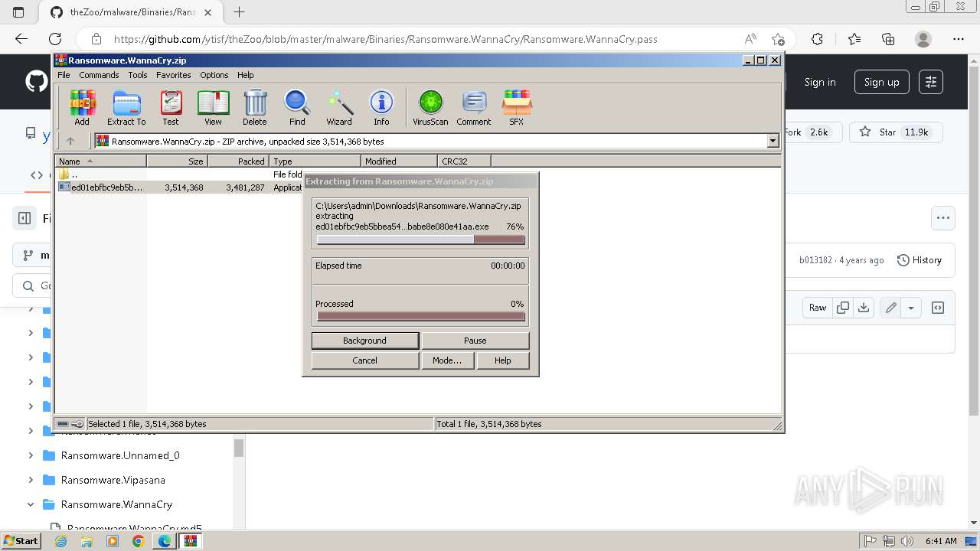Open the edit file dropdown arrow on GitHub

[x=910, y=308]
